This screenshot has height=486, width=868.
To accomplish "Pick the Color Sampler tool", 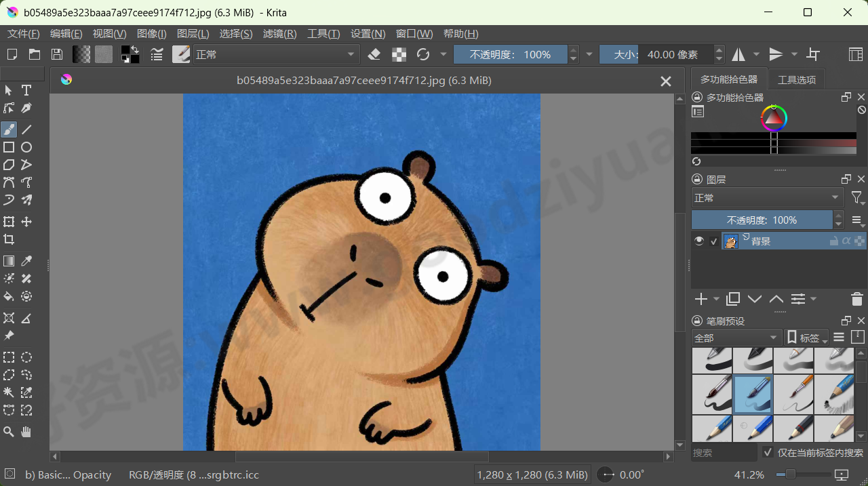I will pyautogui.click(x=27, y=260).
